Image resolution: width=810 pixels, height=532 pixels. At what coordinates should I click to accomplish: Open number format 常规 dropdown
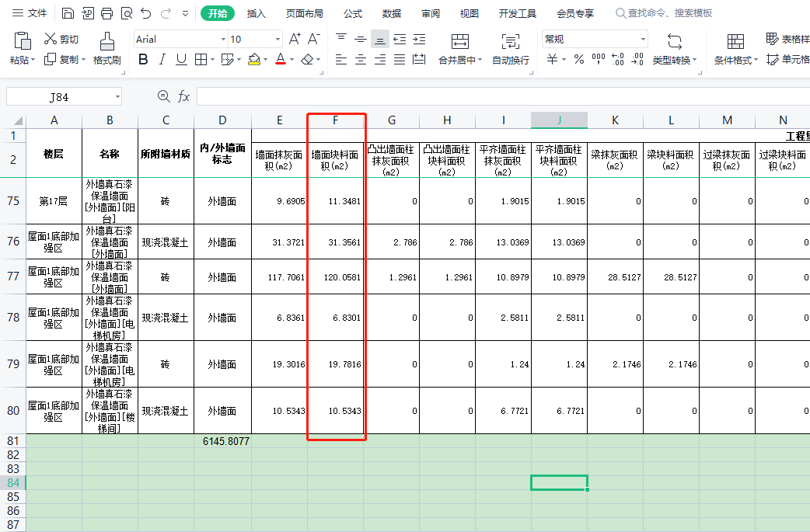(643, 39)
